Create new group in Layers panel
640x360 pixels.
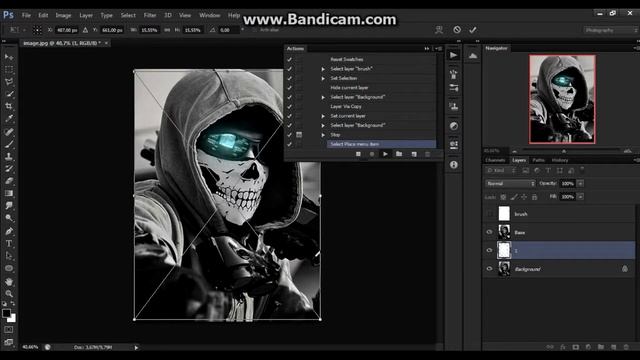(601, 347)
